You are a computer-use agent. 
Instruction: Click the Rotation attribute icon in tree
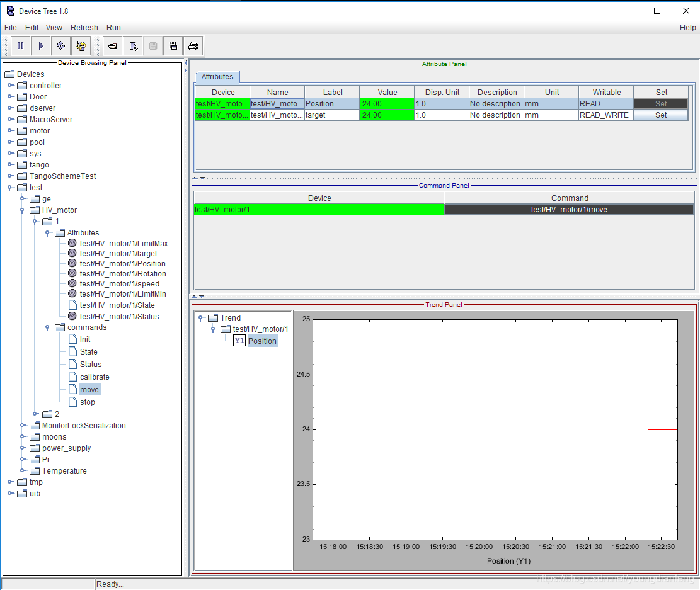pos(72,273)
